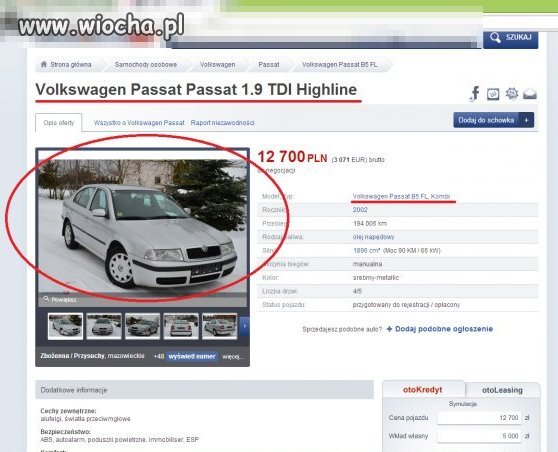Open the Samochody osobowe breadcrumb
Screen dimensions: 558x452
click(146, 65)
